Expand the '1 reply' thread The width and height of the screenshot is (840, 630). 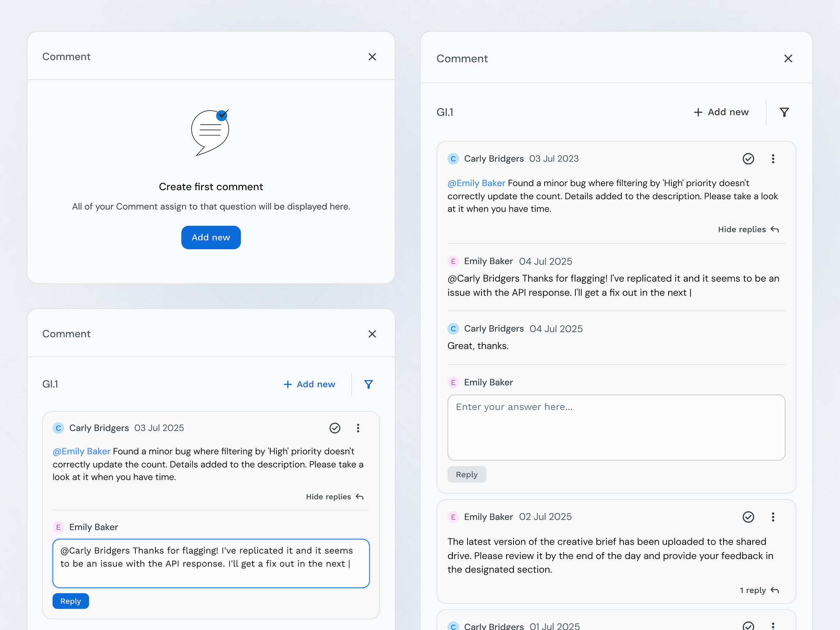tap(759, 590)
